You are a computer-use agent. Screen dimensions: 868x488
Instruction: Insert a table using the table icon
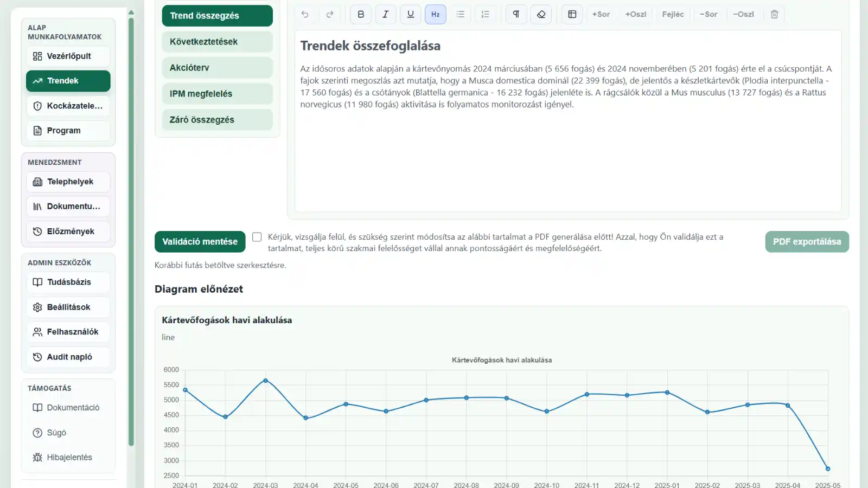click(572, 15)
